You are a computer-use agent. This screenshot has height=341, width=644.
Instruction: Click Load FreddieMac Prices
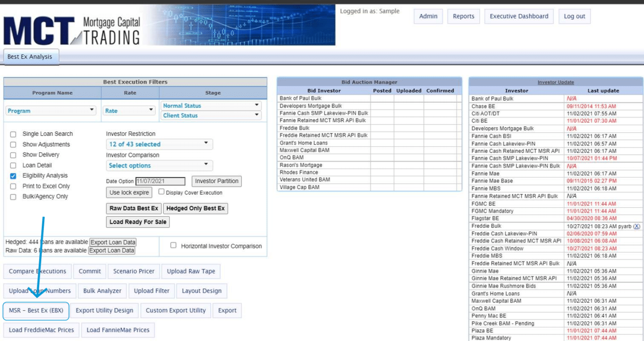coord(41,329)
